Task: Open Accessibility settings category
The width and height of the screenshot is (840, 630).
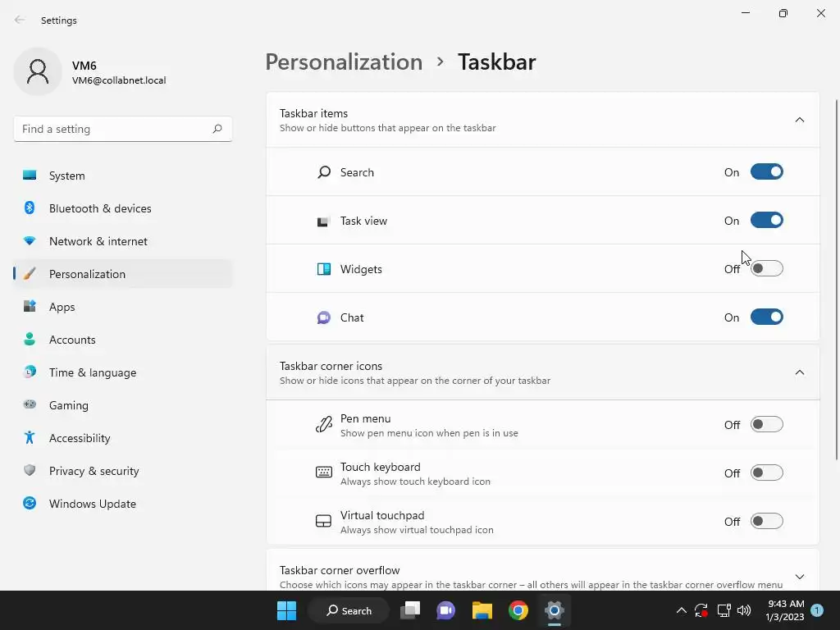Action: [123, 438]
